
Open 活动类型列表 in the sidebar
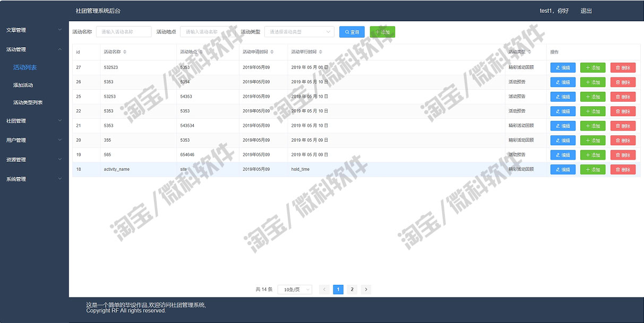(x=28, y=102)
